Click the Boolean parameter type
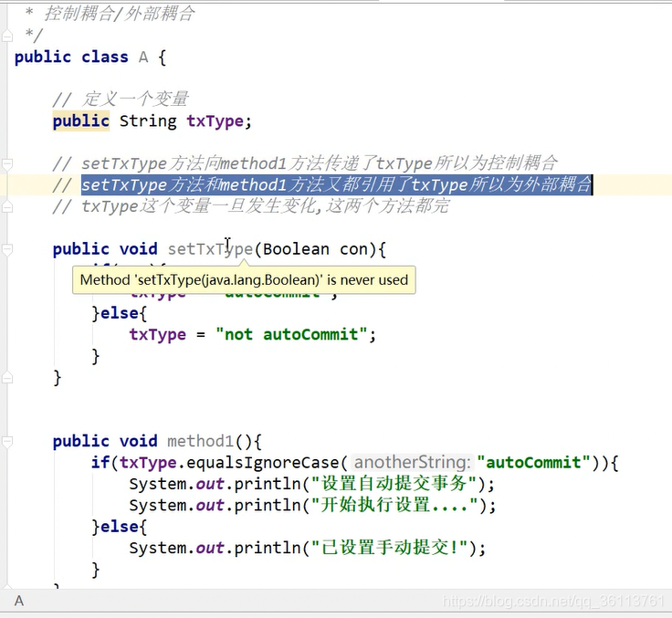 coord(296,249)
